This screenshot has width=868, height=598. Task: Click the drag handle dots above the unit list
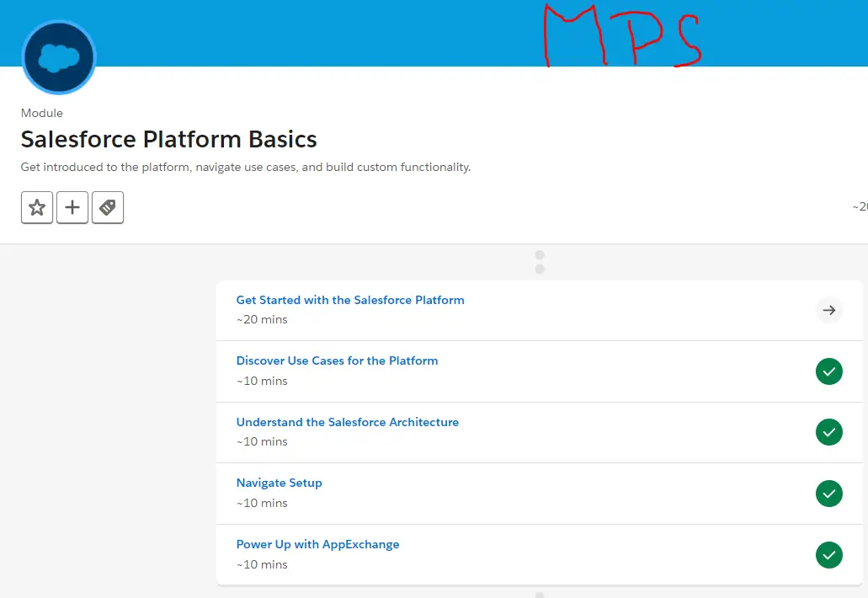point(539,261)
